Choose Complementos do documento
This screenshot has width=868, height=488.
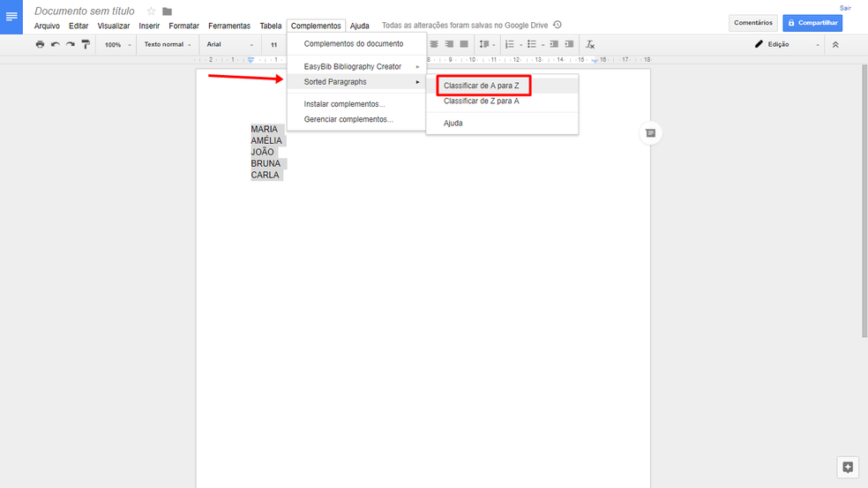pos(356,44)
